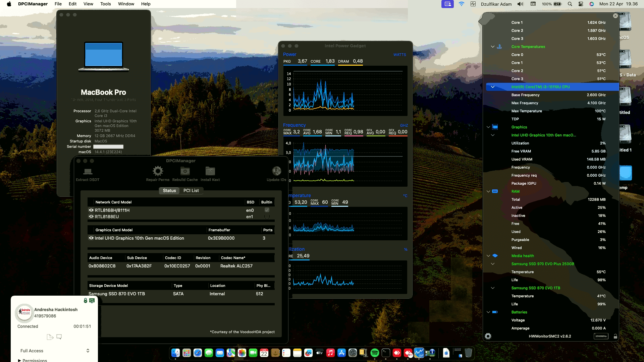Collapse Samsung SSD 870 EVO 1TB group

(x=493, y=288)
